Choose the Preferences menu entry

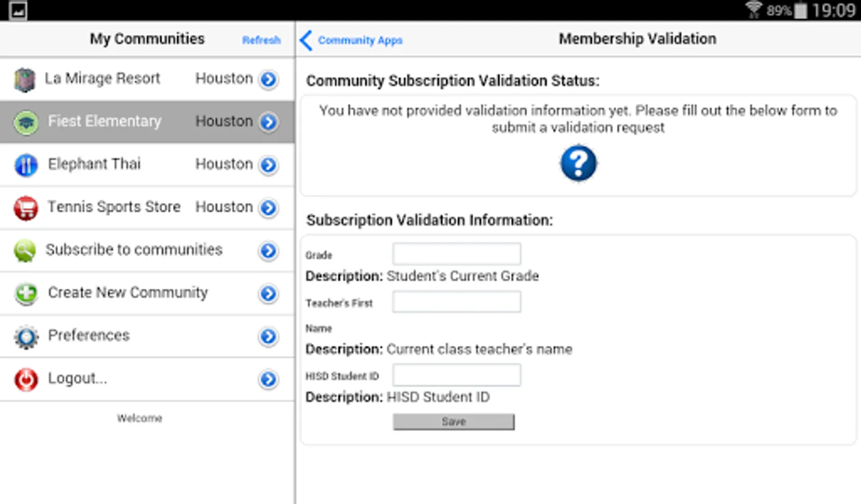89,335
